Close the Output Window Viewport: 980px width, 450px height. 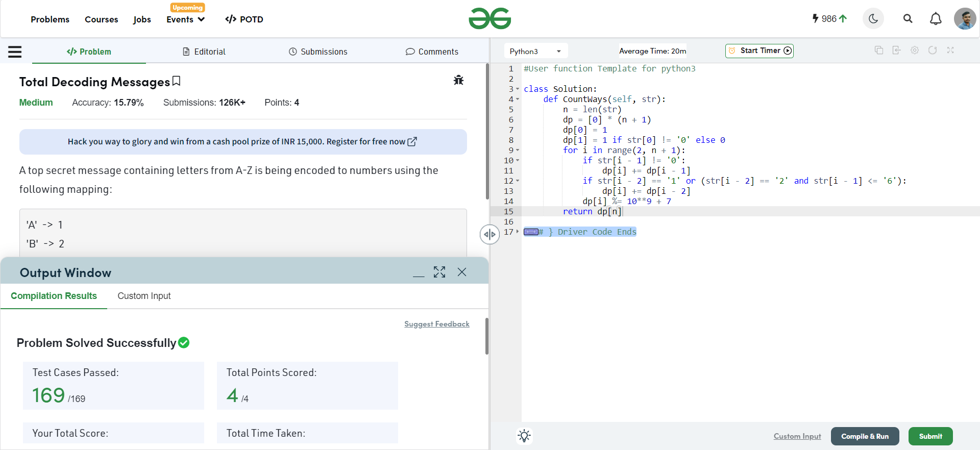click(x=462, y=272)
